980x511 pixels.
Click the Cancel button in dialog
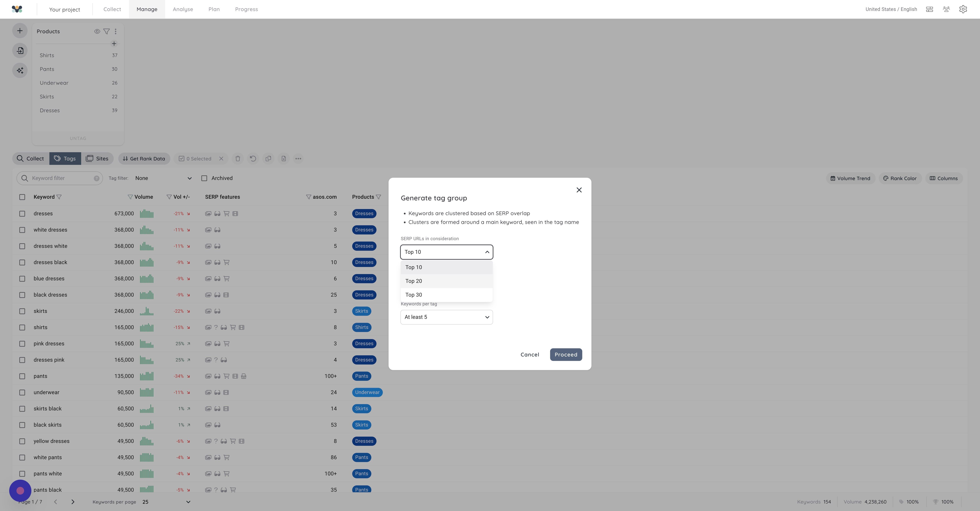coord(530,355)
